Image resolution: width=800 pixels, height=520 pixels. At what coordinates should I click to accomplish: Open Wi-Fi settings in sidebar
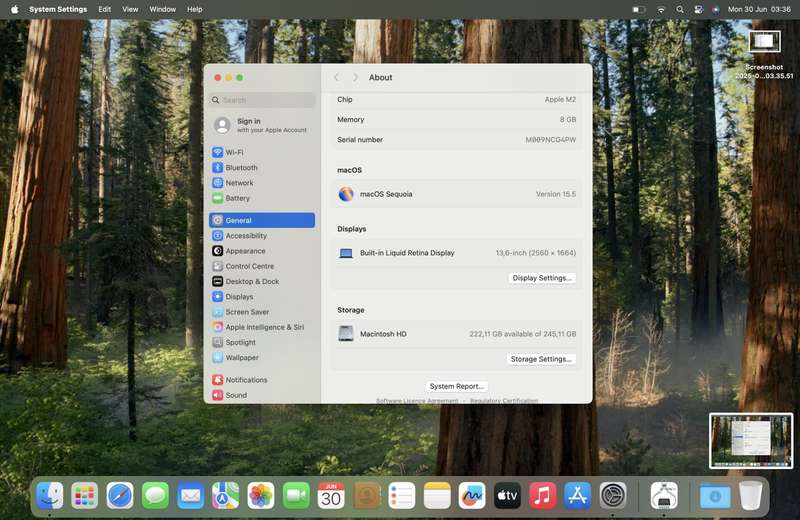(262, 152)
